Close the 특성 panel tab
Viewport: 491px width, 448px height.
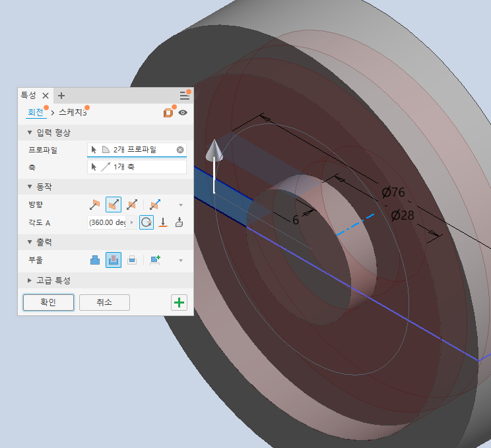pos(46,96)
